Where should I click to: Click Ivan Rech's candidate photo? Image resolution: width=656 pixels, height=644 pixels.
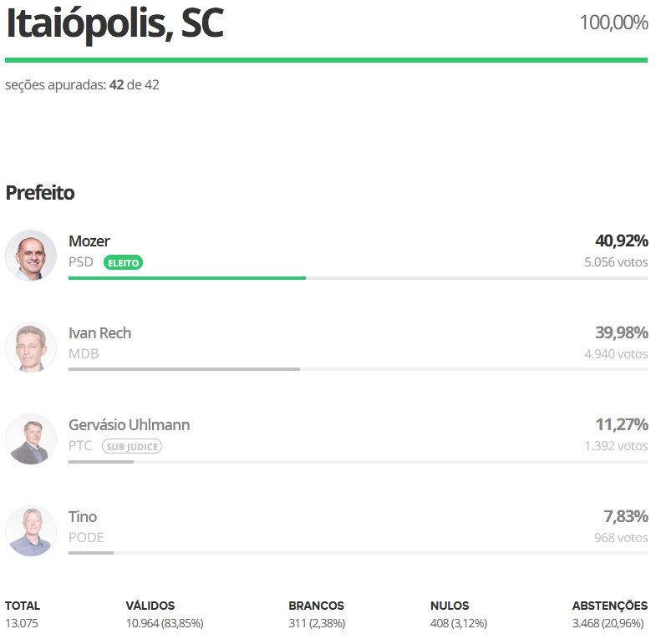tap(31, 347)
